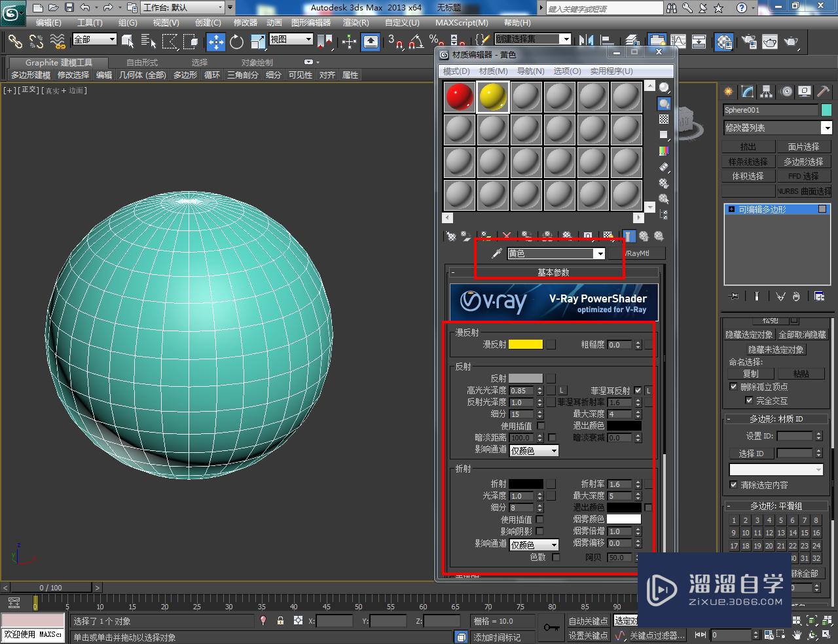
Task: Toggle the 影响阴影 checkbox
Action: 539,531
